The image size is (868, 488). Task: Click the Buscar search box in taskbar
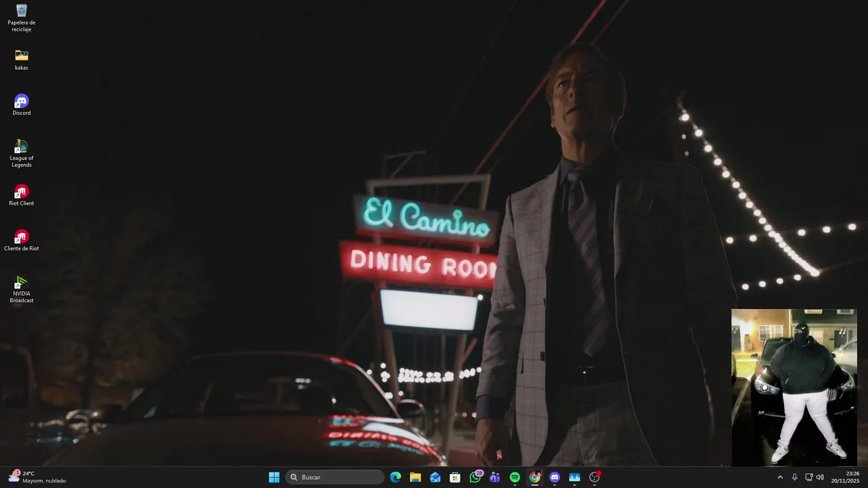point(335,477)
